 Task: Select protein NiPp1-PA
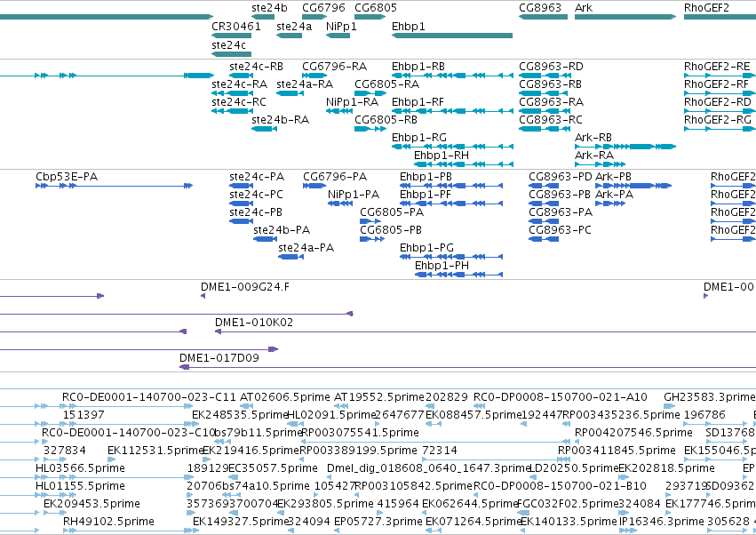[354, 195]
